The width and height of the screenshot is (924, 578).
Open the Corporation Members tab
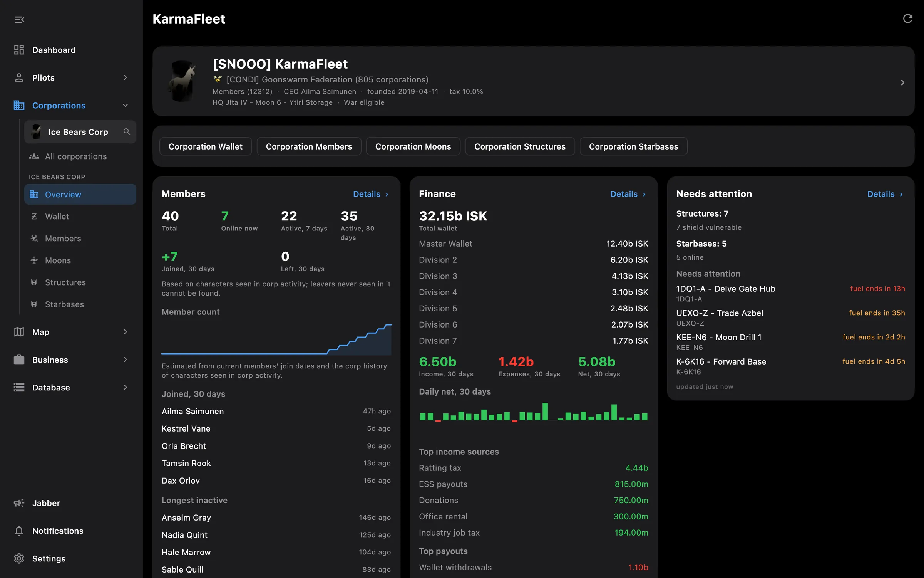[309, 146]
